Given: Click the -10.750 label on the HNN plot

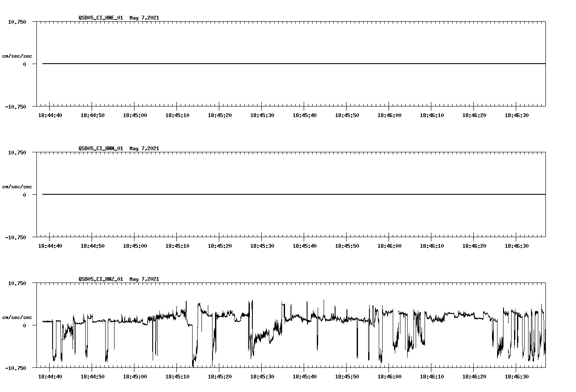Looking at the screenshot, I should (x=16, y=238).
